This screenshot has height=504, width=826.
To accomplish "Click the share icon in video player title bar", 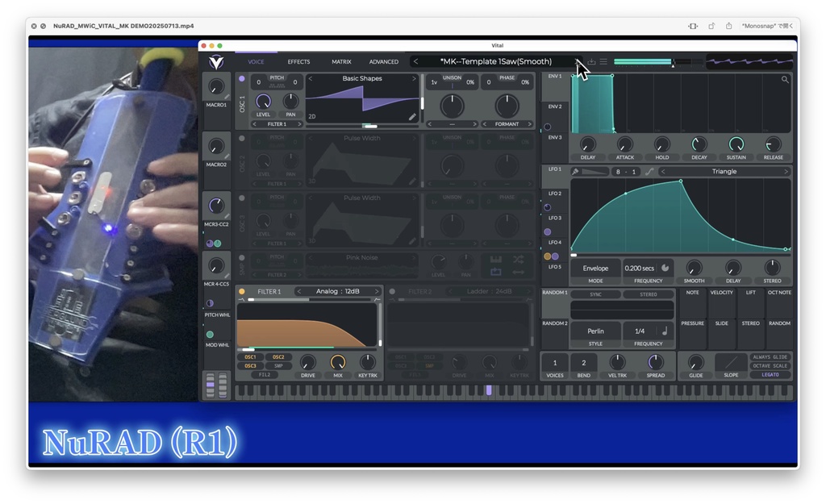I will (x=729, y=26).
